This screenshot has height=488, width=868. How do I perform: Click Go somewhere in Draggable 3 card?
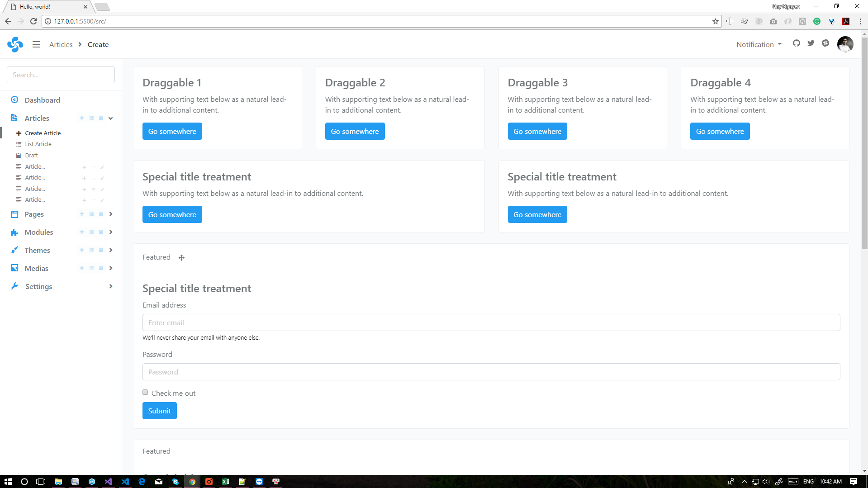[x=537, y=131]
